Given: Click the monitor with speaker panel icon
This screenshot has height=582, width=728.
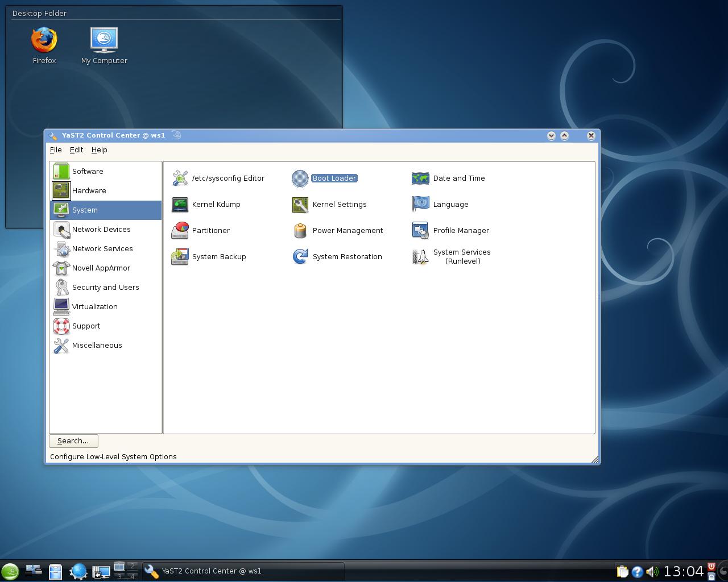Looking at the screenshot, I should click(x=101, y=572).
